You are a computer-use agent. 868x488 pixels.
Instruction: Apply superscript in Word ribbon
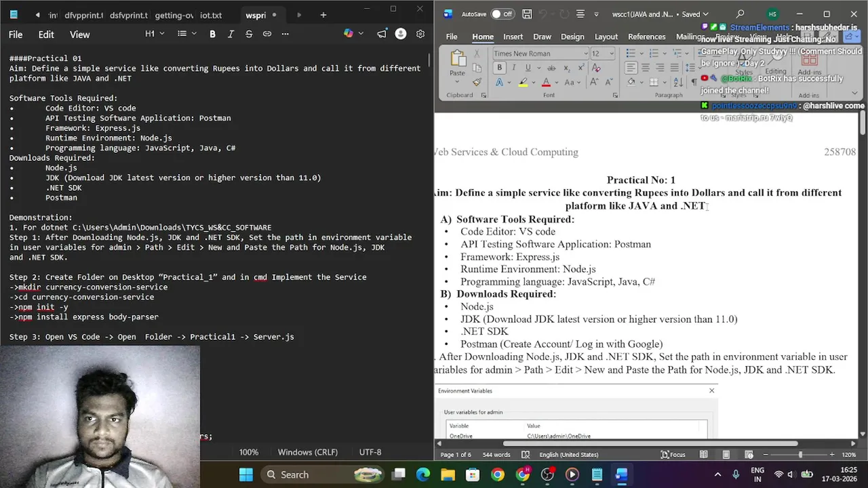[580, 68]
